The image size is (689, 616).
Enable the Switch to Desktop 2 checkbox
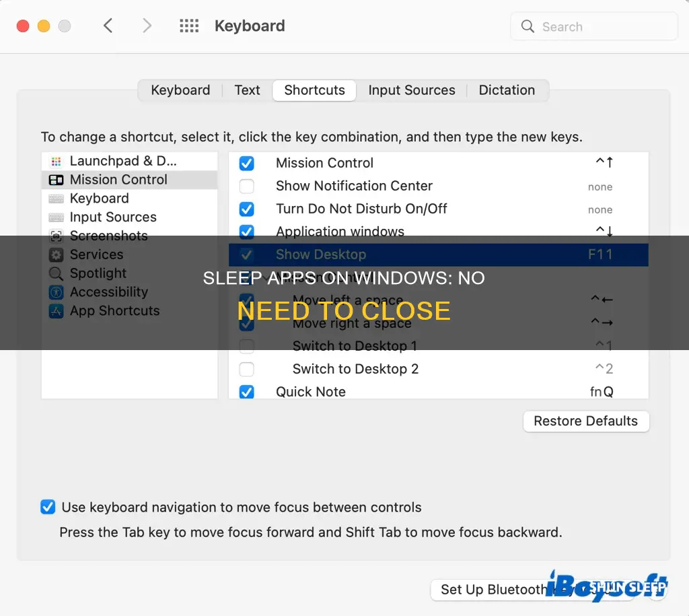click(x=246, y=369)
